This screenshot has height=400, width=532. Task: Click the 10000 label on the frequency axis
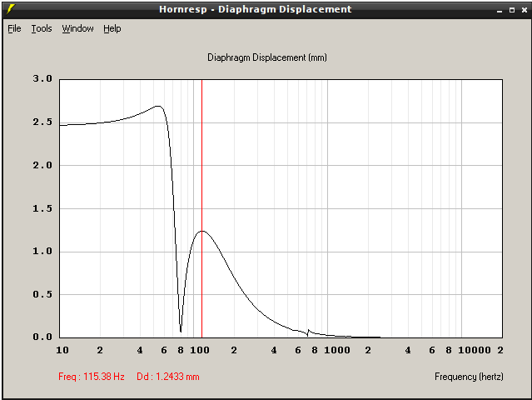[475, 350]
